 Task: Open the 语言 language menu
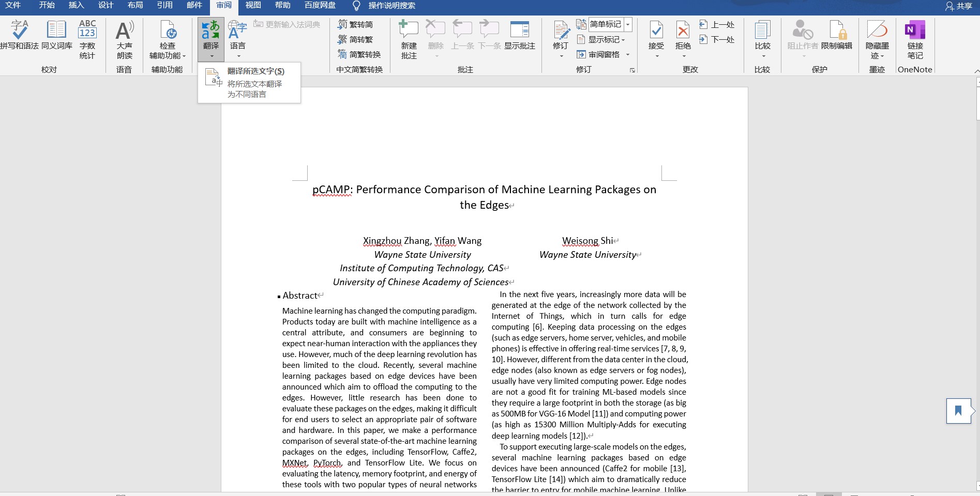(238, 39)
